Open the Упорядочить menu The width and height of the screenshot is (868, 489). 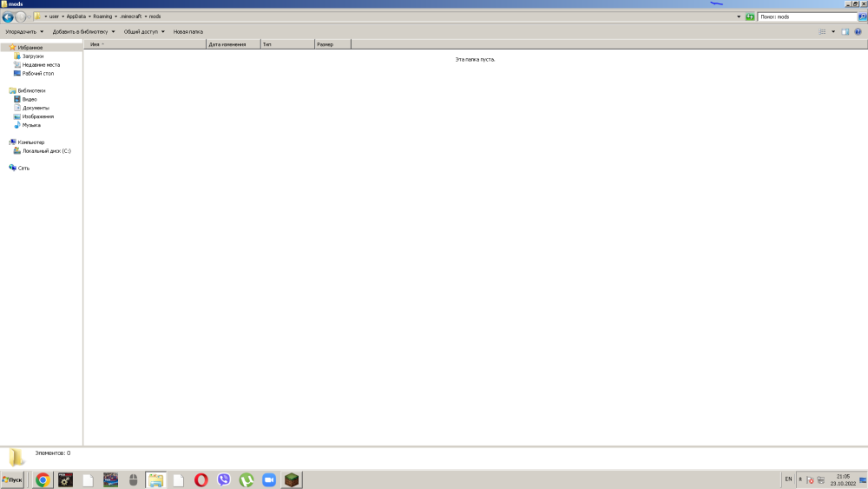[x=24, y=31]
